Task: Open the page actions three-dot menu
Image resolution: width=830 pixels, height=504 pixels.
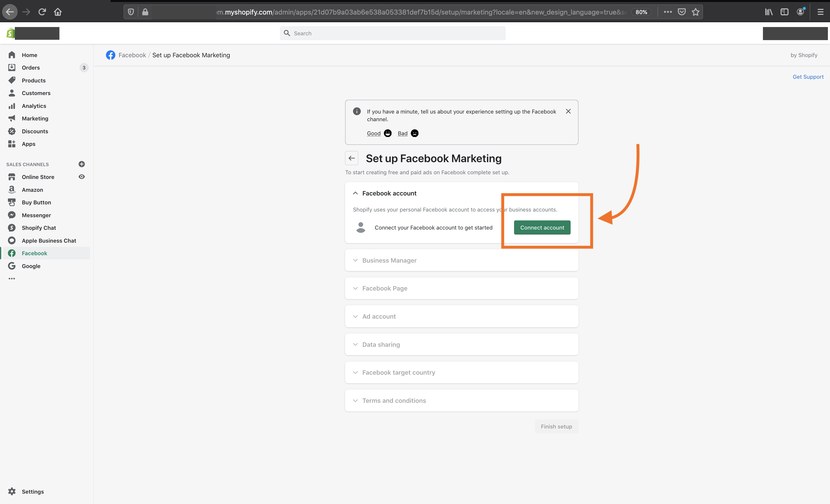Action: (x=668, y=12)
